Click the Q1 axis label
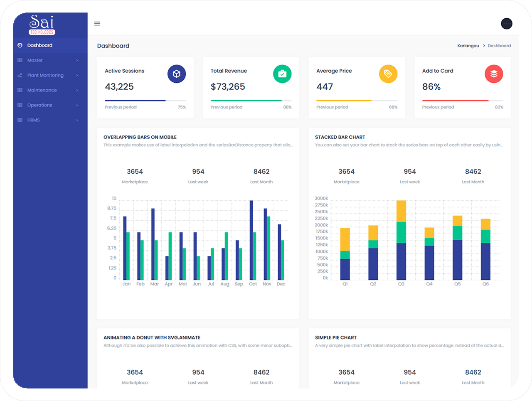This screenshot has width=532, height=401. 345,284
